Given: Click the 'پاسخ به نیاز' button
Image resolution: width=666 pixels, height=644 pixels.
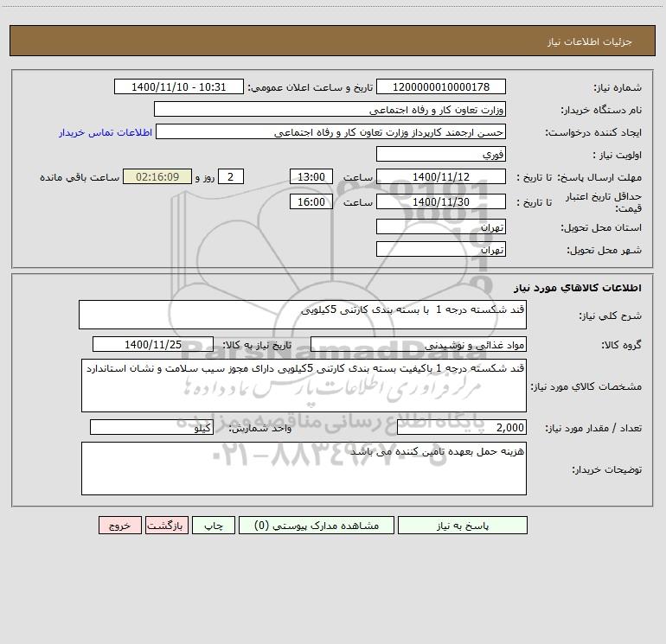Looking at the screenshot, I should pos(463,525).
